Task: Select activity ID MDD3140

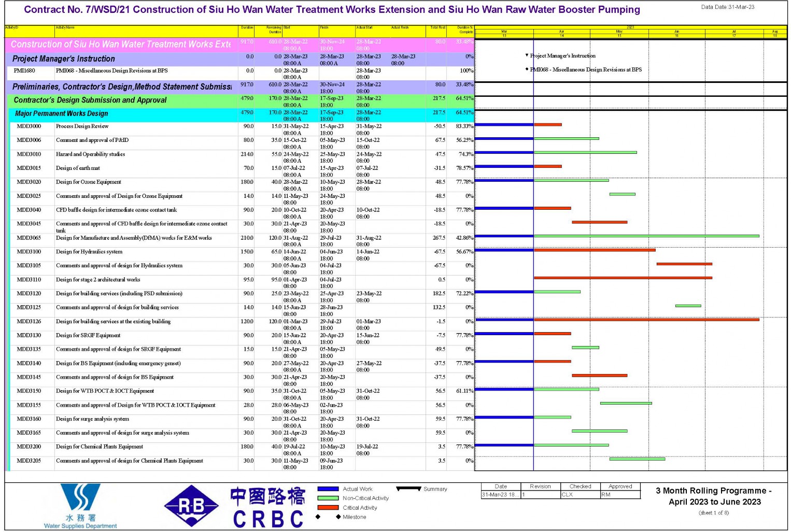Action: tap(29, 364)
